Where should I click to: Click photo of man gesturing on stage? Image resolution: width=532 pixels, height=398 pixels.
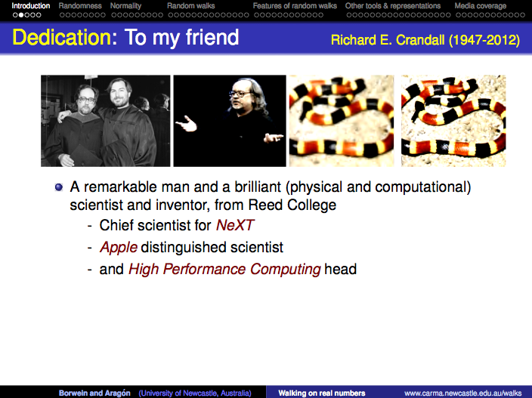229,120
